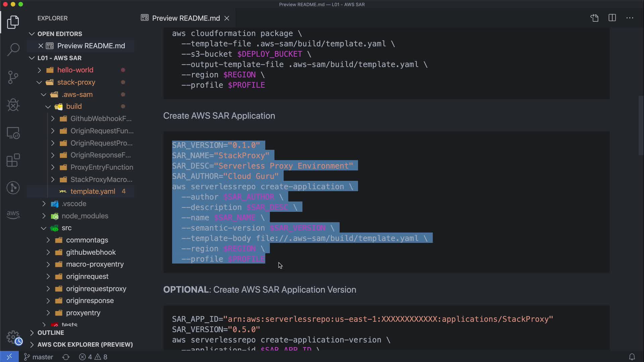Open the Extensions view
This screenshot has width=644, height=362.
13,160
